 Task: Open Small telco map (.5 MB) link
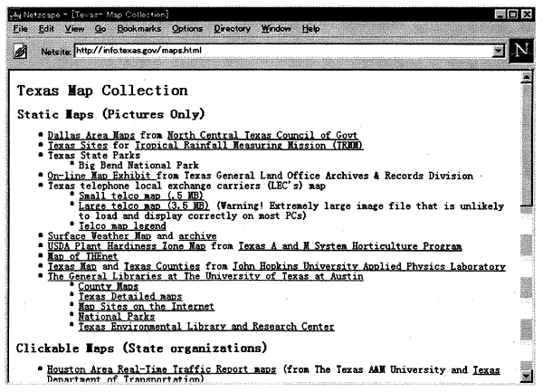(140, 196)
